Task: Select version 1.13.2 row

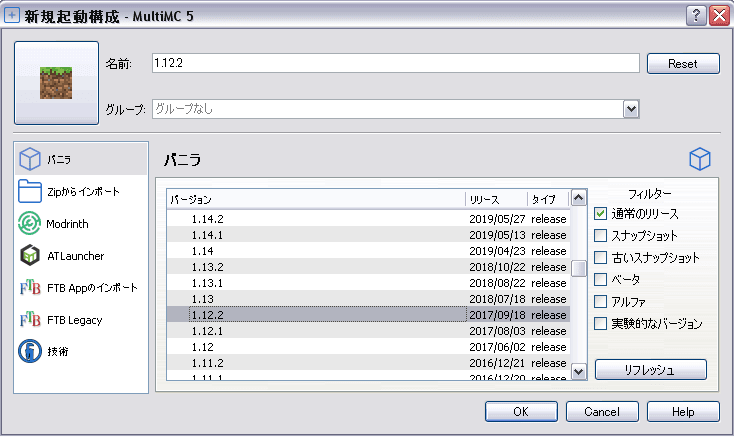Action: tap(368, 267)
